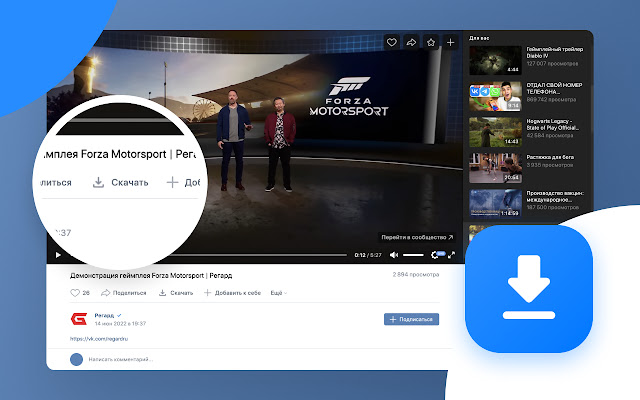
Task: Click 'Геймплейный трейлер Diablo IV' title
Action: 555,52
